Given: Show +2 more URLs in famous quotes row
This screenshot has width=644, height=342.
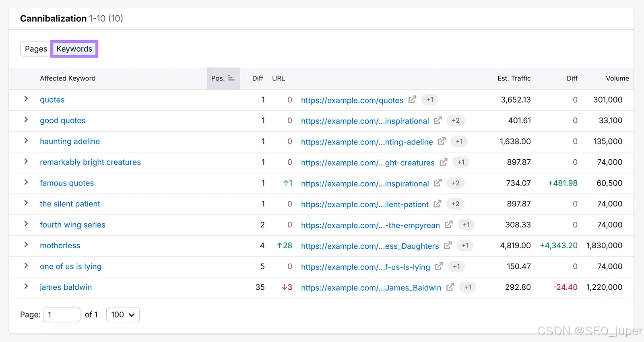Looking at the screenshot, I should point(456,183).
